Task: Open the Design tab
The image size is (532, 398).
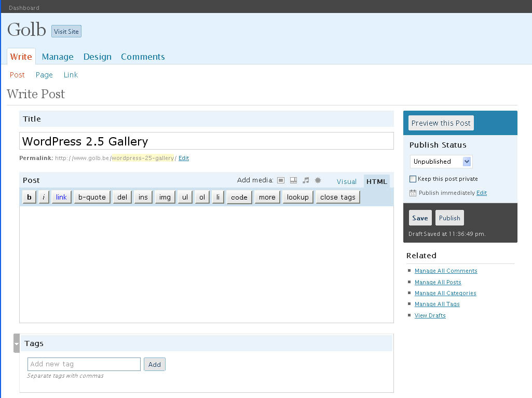Action: (98, 57)
